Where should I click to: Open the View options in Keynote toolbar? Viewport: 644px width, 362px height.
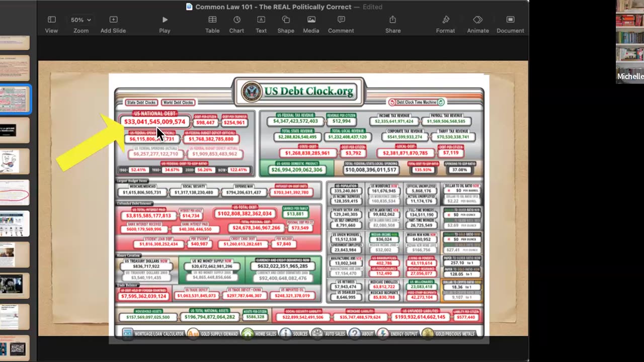[51, 24]
